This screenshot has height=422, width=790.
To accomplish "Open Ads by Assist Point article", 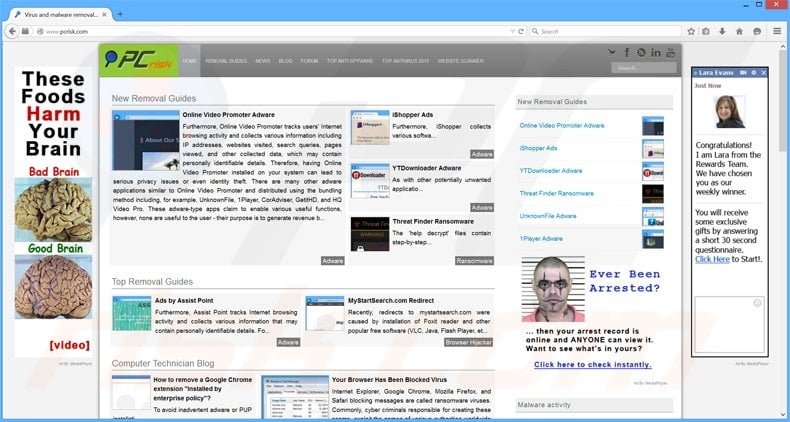I will point(184,301).
